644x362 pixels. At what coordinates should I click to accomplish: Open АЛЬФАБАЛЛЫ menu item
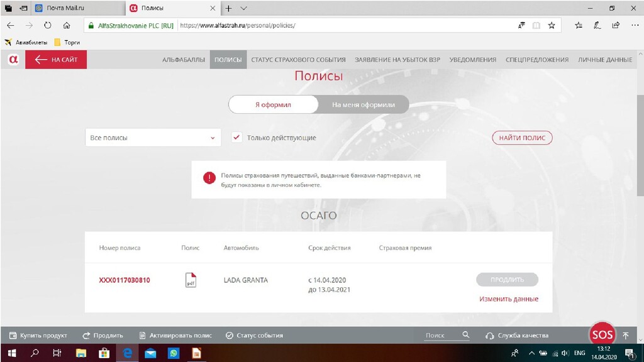[184, 60]
